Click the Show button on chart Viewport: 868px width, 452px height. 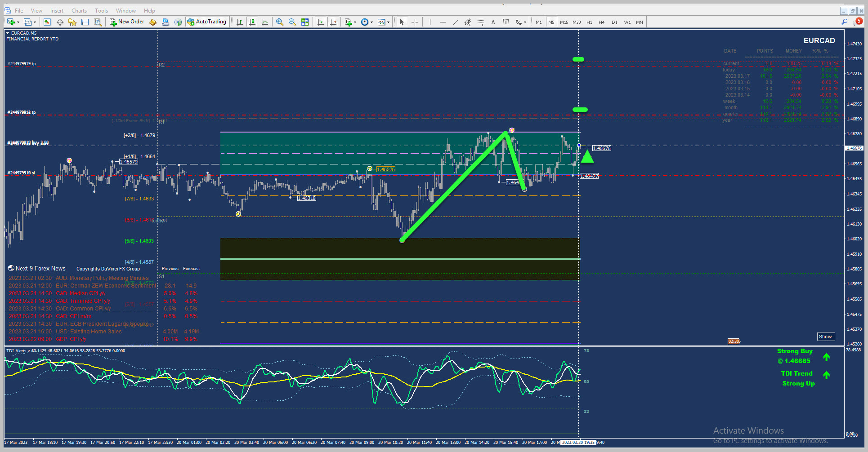pyautogui.click(x=825, y=337)
